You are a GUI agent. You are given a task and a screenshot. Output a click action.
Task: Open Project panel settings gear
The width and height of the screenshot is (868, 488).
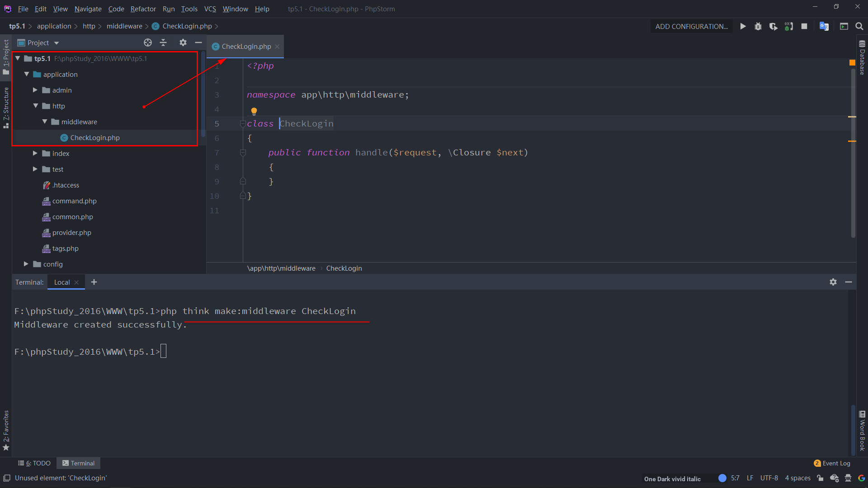[183, 42]
